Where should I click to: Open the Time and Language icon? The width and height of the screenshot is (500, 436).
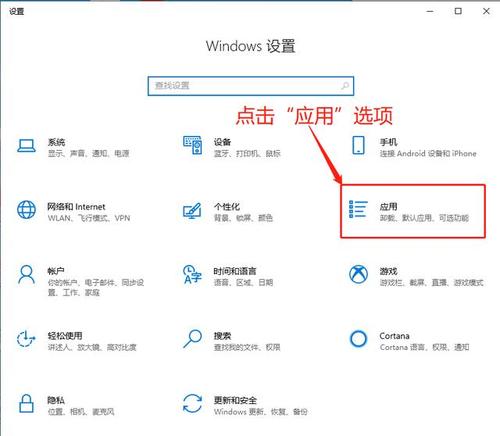point(192,274)
